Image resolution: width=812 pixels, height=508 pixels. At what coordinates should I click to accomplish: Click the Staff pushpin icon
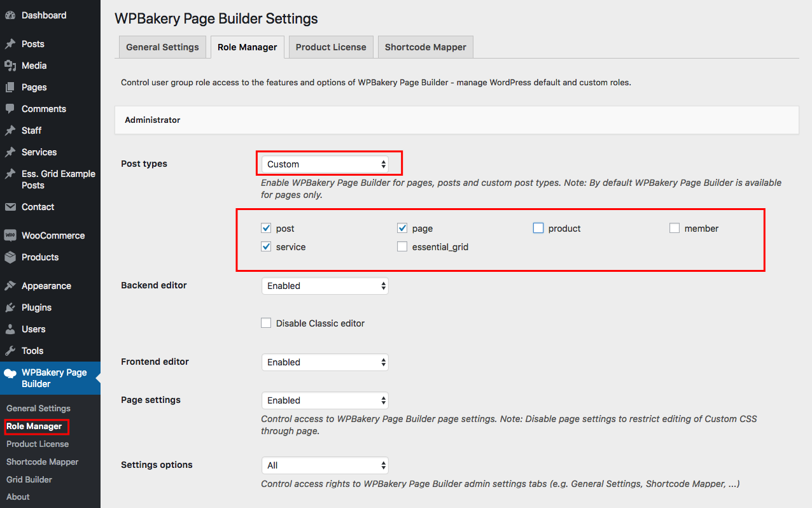[10, 131]
